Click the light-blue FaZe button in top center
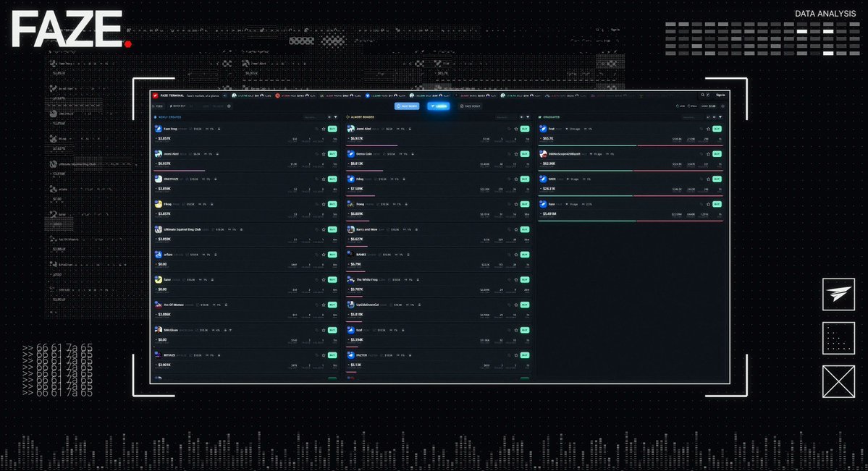This screenshot has width=868, height=471. [407, 106]
